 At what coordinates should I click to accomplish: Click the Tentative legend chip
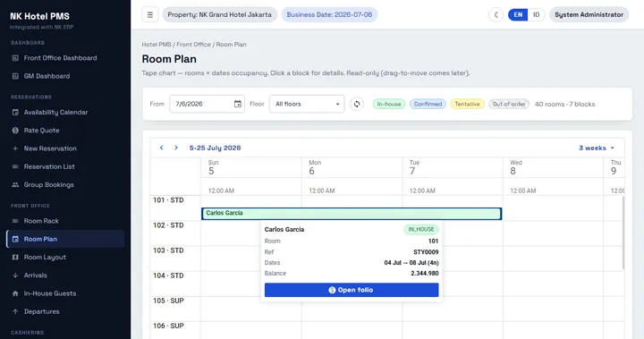click(467, 104)
